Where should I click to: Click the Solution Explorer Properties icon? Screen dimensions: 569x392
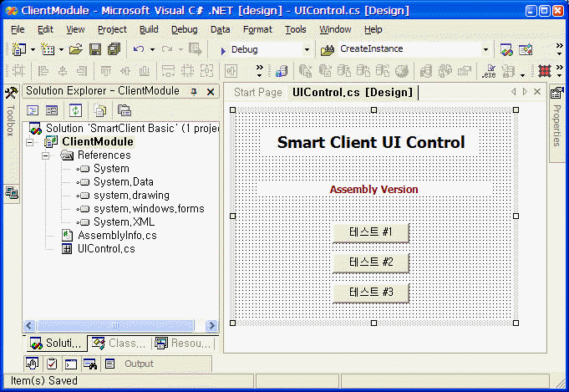124,110
